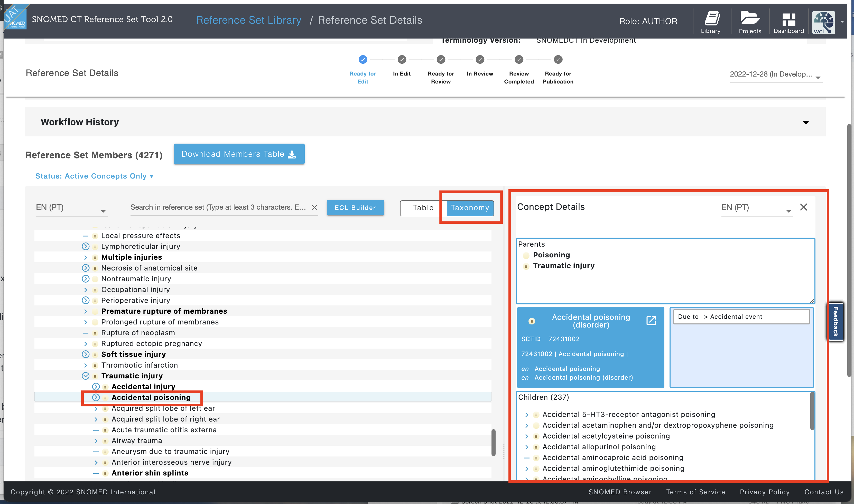
Task: Open the Feedback side tab
Action: click(836, 322)
